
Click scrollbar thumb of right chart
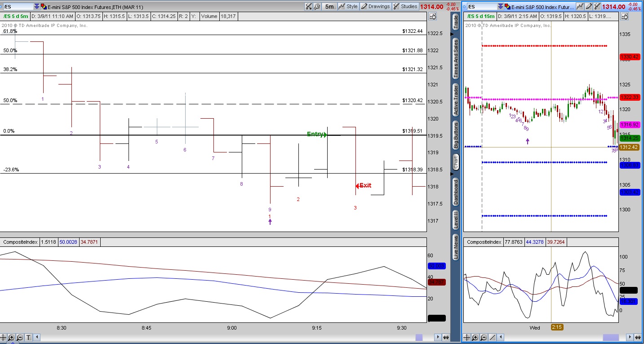(611, 337)
